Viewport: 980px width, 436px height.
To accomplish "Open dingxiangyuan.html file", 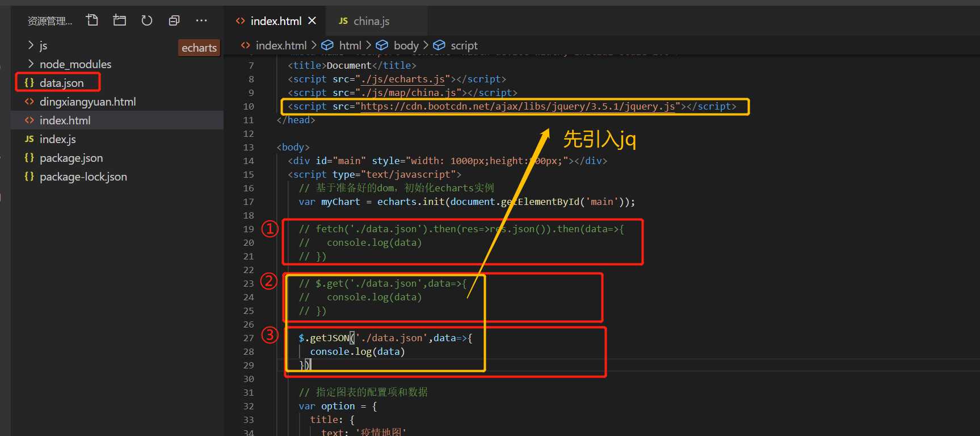I will click(x=87, y=102).
